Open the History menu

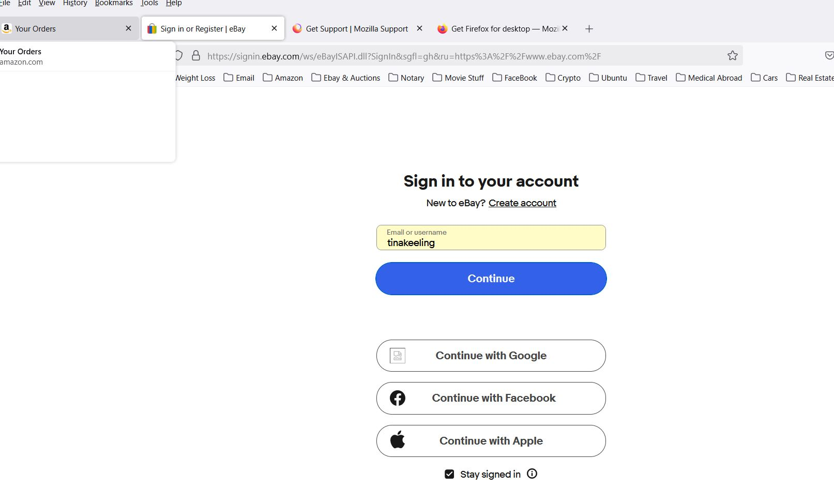point(75,3)
